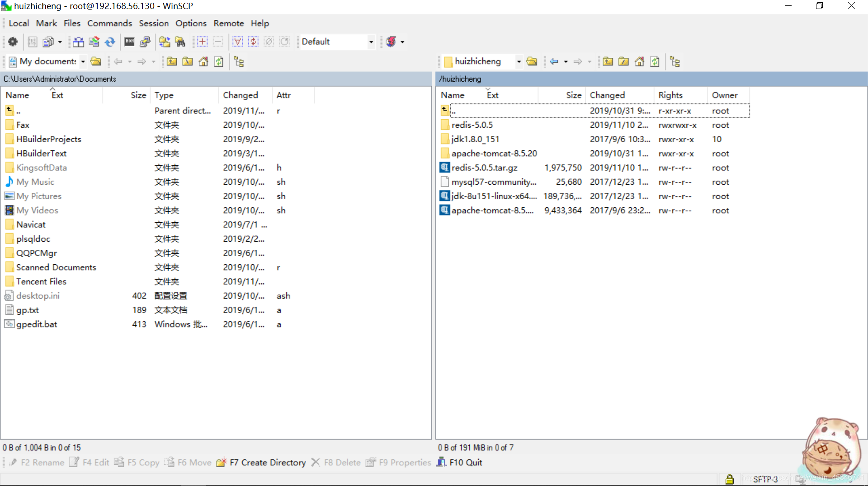
Task: Select remote redis-5.0.5 folder
Action: (x=472, y=125)
